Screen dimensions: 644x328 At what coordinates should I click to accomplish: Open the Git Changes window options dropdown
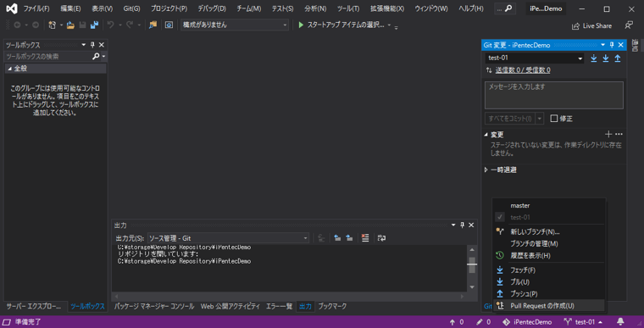[603, 45]
